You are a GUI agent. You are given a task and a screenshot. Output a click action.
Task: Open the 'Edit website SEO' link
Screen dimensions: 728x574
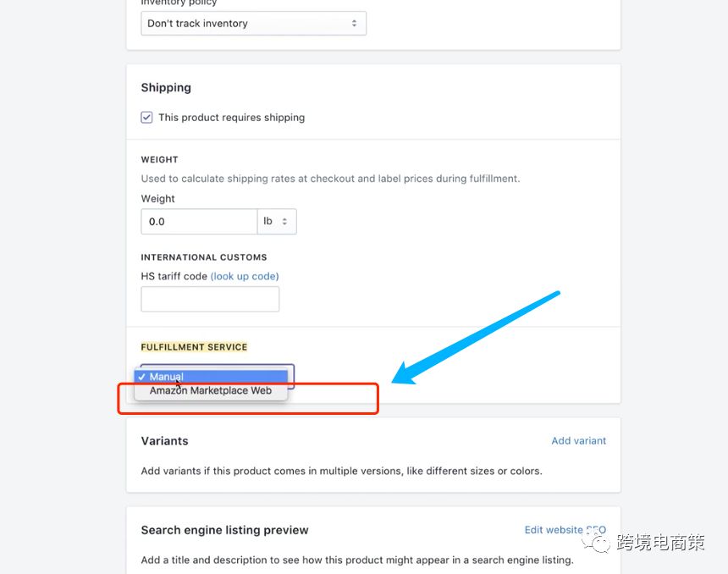(x=565, y=530)
